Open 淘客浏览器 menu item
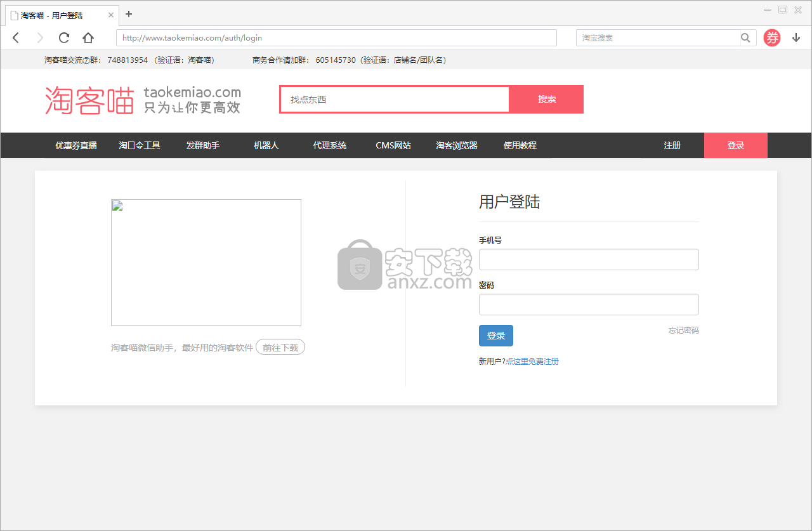 pos(457,145)
